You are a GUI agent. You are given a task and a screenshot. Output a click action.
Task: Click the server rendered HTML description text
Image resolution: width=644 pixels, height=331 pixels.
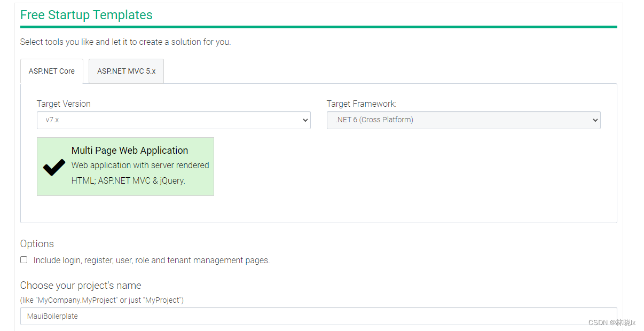tap(140, 173)
